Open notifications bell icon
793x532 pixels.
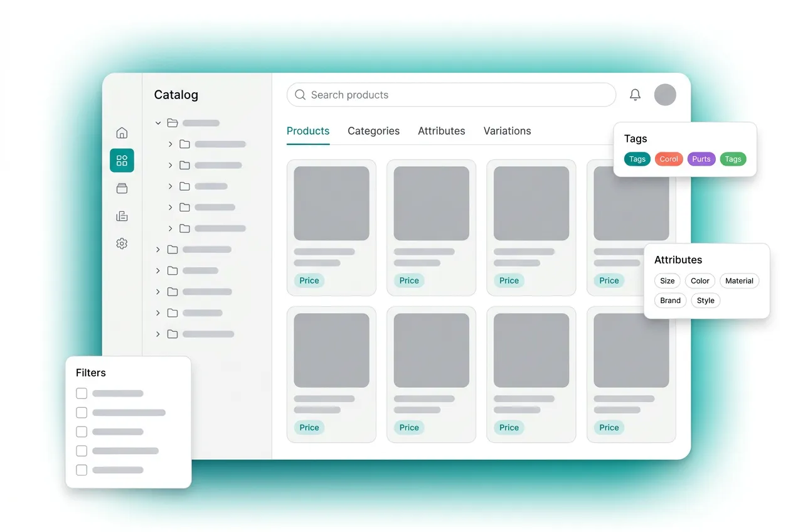click(x=635, y=95)
